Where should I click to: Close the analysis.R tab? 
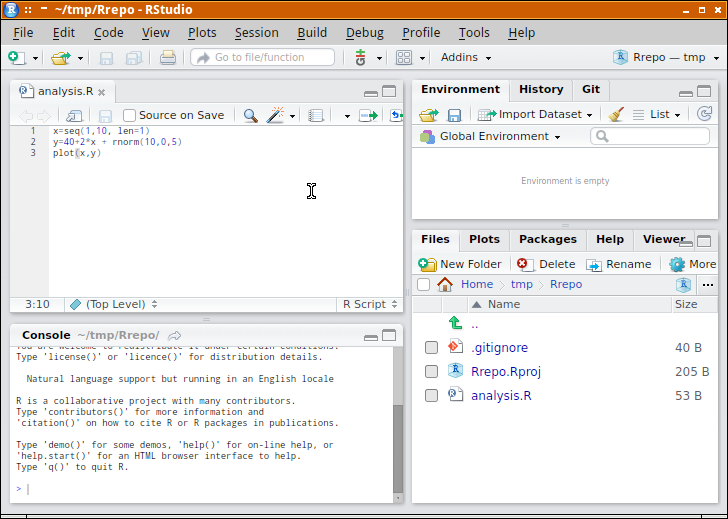(102, 92)
